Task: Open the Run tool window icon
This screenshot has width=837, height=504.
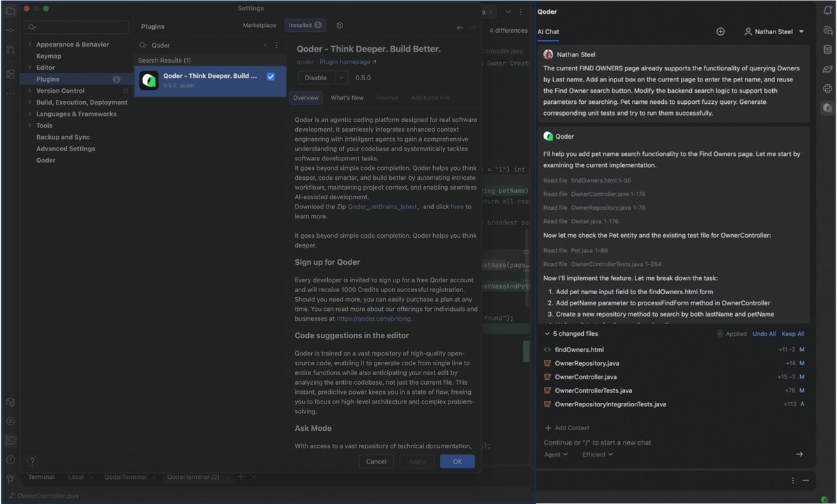Action: [10, 421]
